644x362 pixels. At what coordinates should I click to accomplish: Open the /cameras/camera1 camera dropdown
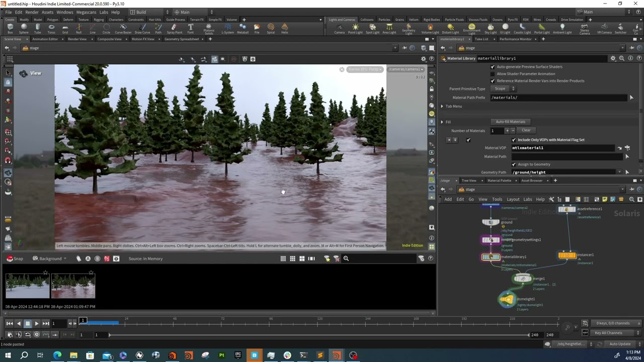pyautogui.click(x=406, y=69)
